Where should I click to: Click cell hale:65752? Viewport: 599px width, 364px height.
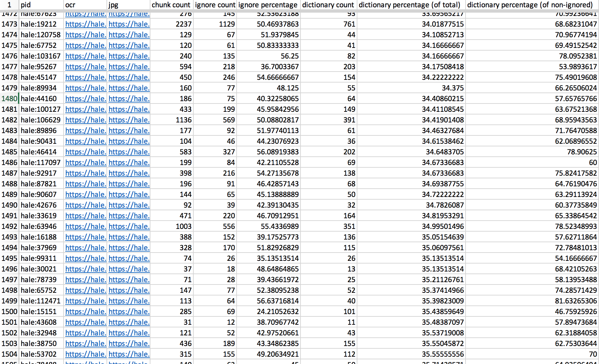click(41, 290)
